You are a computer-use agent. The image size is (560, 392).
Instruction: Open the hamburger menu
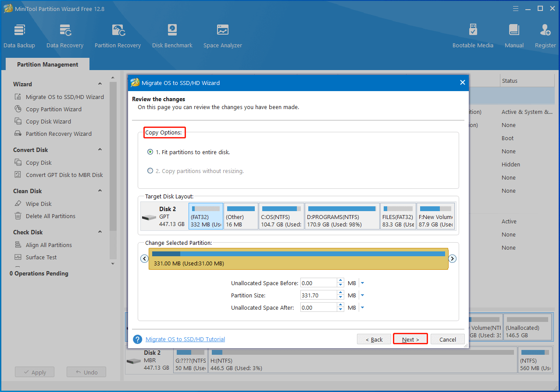click(515, 8)
